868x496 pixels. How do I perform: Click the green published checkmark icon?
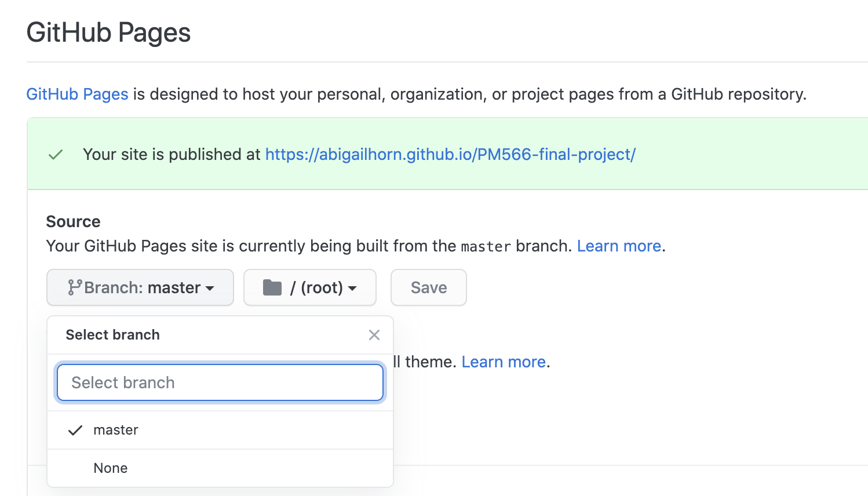[56, 155]
